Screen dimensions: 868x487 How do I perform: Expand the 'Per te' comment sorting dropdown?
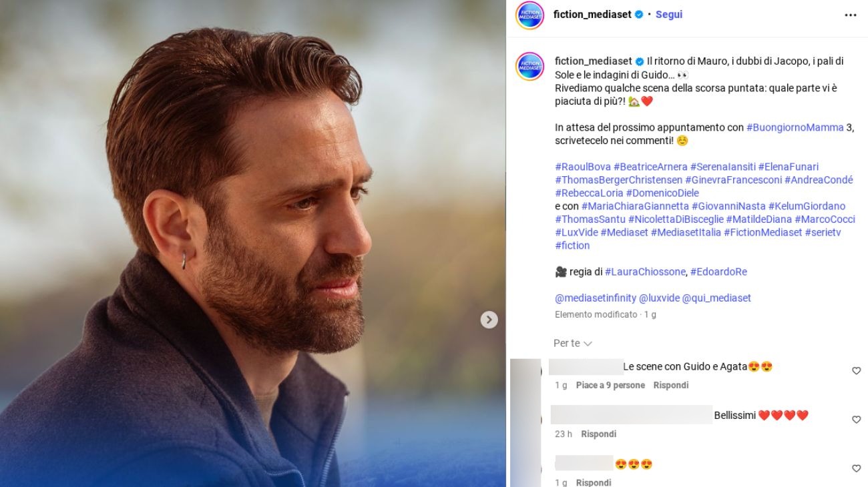pos(572,343)
